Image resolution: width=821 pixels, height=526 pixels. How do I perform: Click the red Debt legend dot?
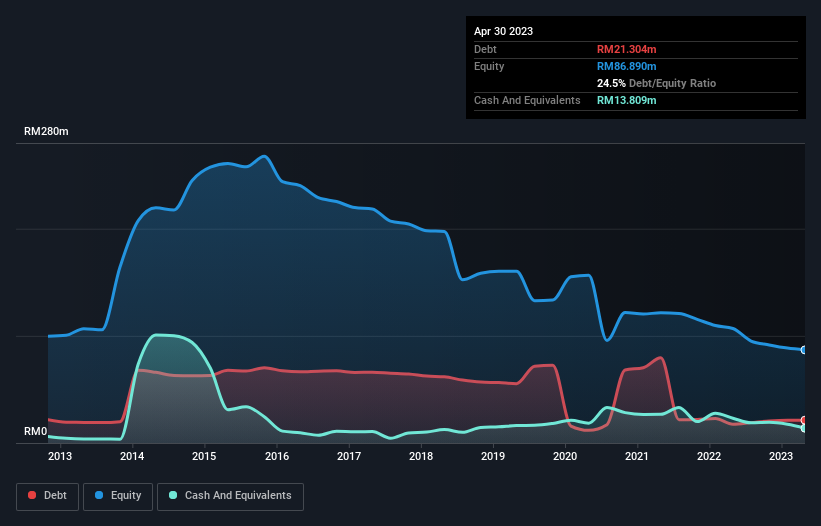point(32,495)
